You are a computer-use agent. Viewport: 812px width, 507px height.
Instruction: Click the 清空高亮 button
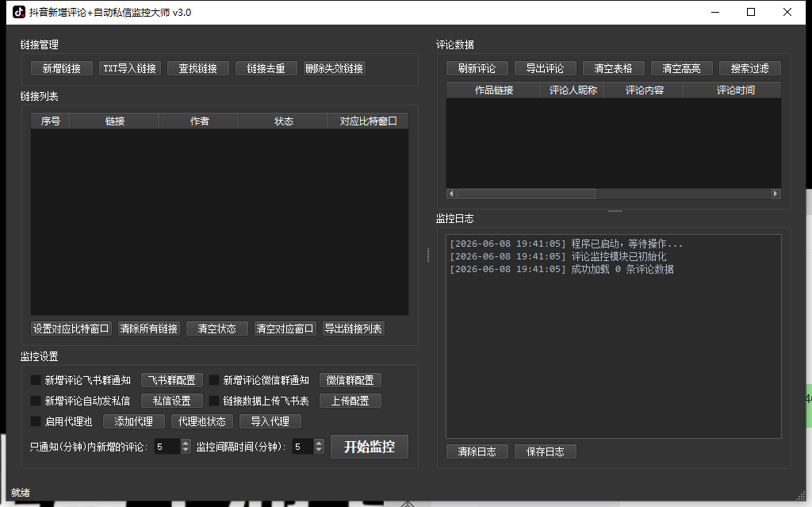[x=681, y=68]
